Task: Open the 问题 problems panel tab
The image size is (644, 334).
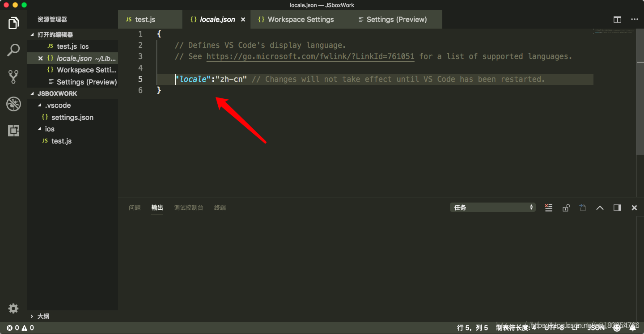Action: (x=135, y=207)
